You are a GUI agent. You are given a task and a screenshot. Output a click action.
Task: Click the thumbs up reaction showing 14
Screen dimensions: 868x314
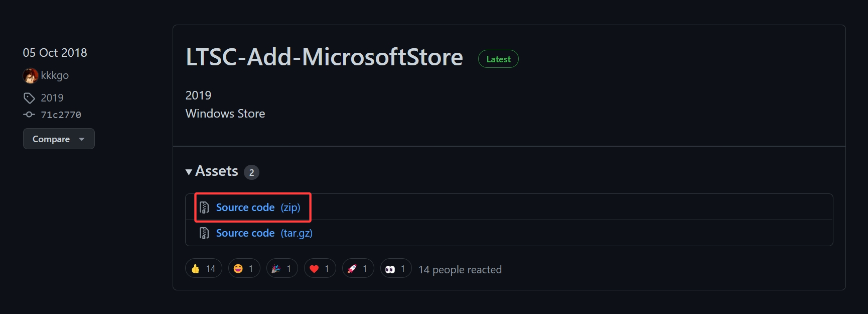(x=203, y=268)
